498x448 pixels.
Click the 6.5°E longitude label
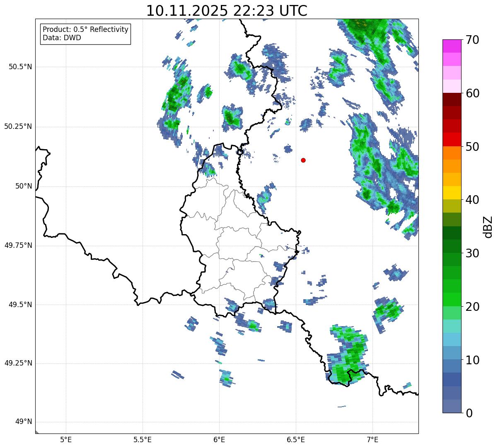pos(296,439)
